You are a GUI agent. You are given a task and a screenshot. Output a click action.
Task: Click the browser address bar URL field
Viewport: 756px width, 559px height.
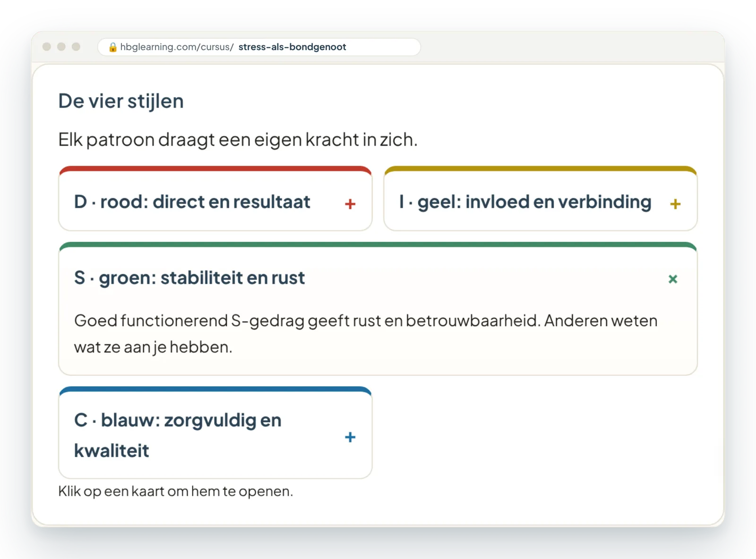click(x=259, y=47)
